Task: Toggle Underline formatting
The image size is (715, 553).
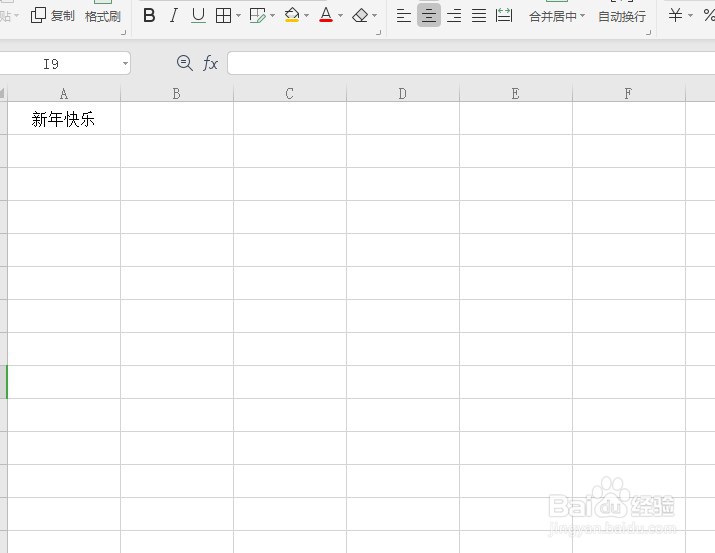Action: [198, 16]
